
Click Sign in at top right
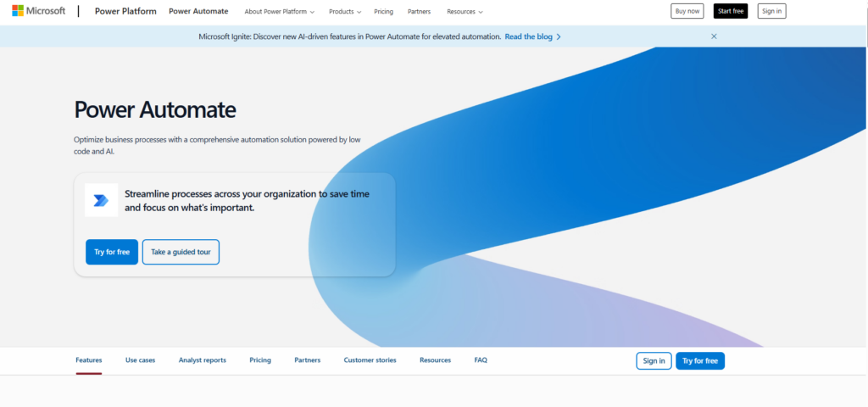771,11
